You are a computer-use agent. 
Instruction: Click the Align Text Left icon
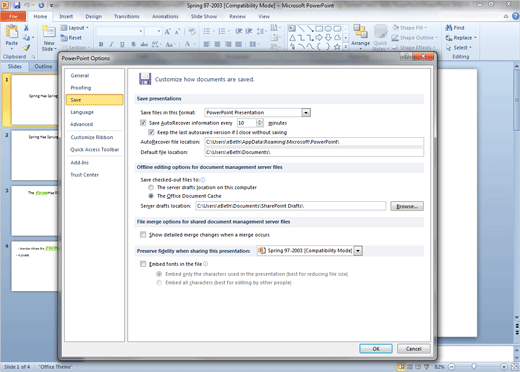(207, 44)
